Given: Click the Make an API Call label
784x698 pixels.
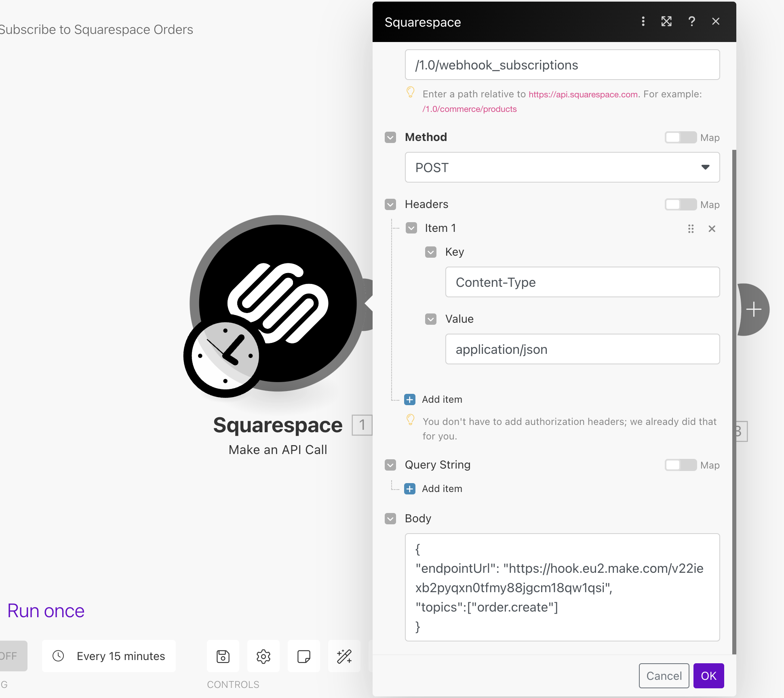Looking at the screenshot, I should click(x=278, y=450).
